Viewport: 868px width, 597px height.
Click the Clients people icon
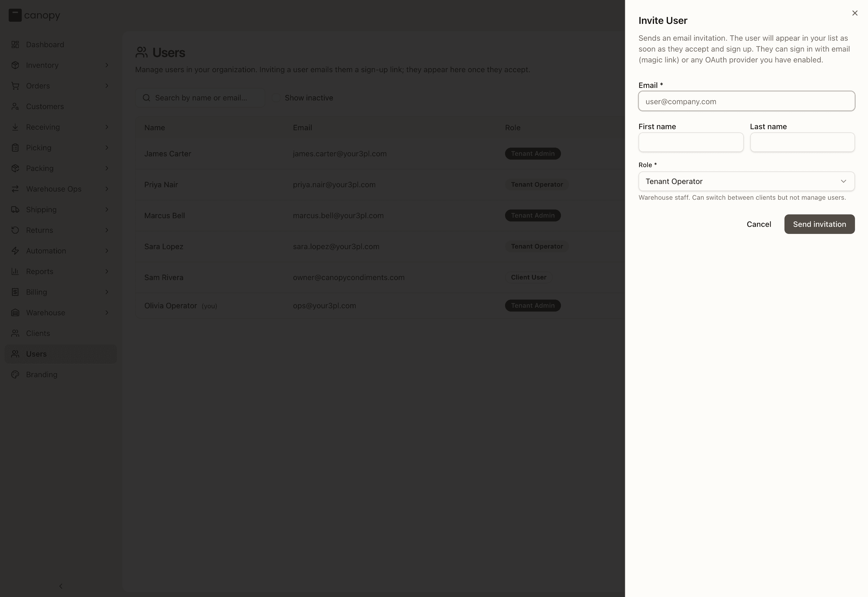(x=15, y=333)
